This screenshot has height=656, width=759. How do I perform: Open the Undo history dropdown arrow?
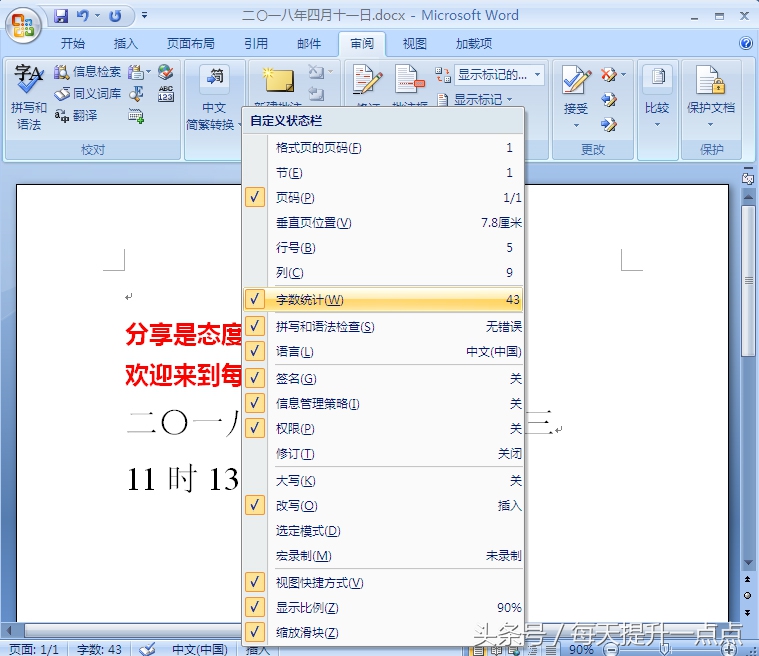[x=97, y=15]
